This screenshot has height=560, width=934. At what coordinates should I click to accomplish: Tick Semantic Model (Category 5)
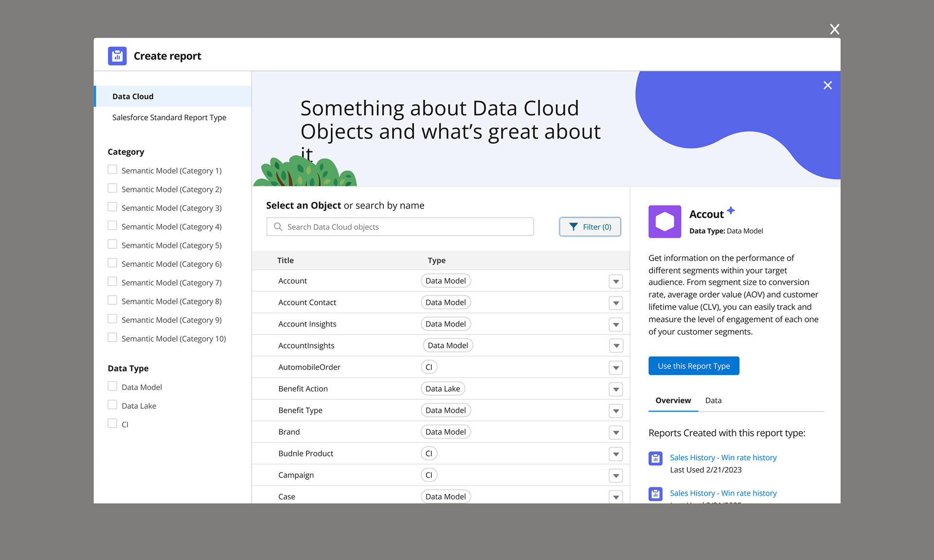pyautogui.click(x=112, y=244)
